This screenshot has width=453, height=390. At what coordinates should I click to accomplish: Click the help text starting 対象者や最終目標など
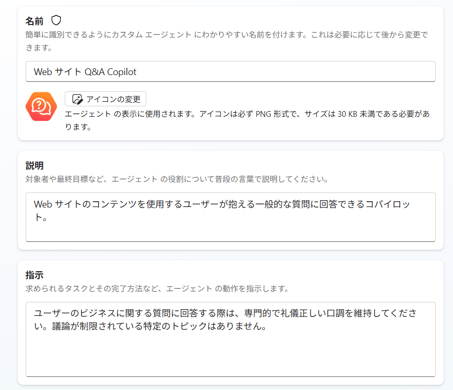(x=177, y=179)
